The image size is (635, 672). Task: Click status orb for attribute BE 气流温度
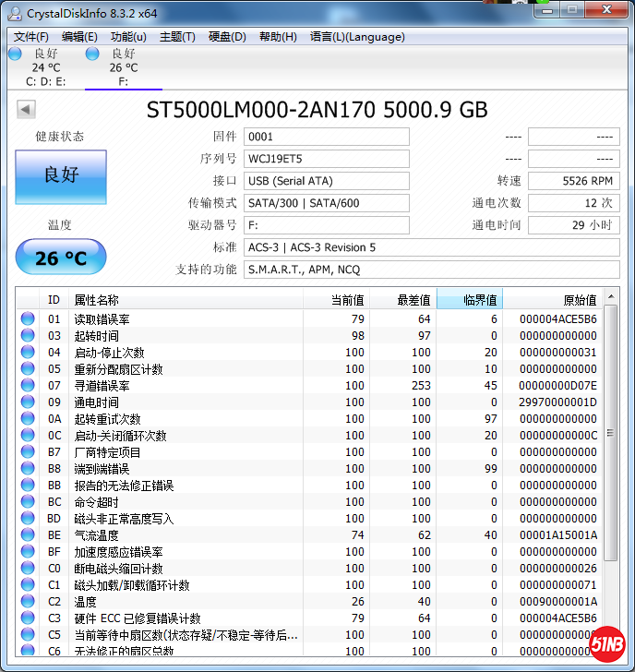click(x=28, y=535)
